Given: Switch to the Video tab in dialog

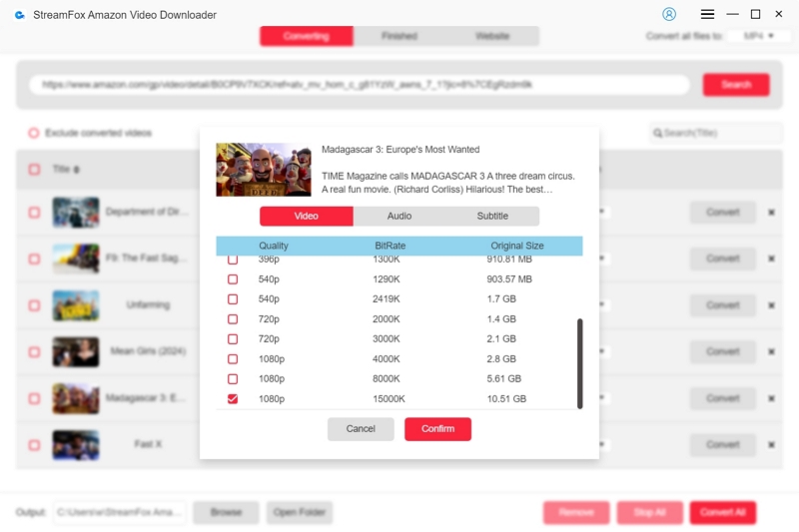Looking at the screenshot, I should 307,216.
